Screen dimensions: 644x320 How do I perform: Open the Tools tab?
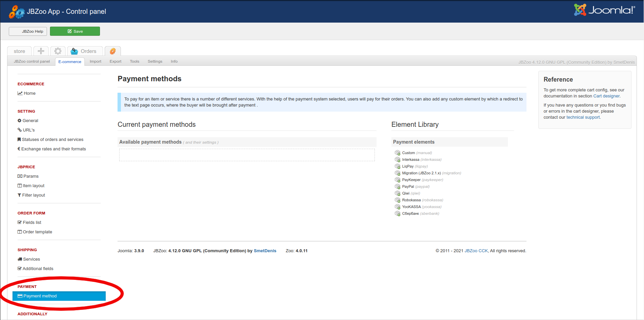134,61
